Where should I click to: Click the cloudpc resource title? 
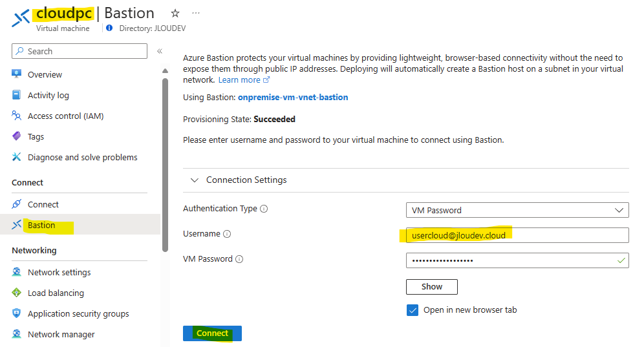pyautogui.click(x=63, y=13)
